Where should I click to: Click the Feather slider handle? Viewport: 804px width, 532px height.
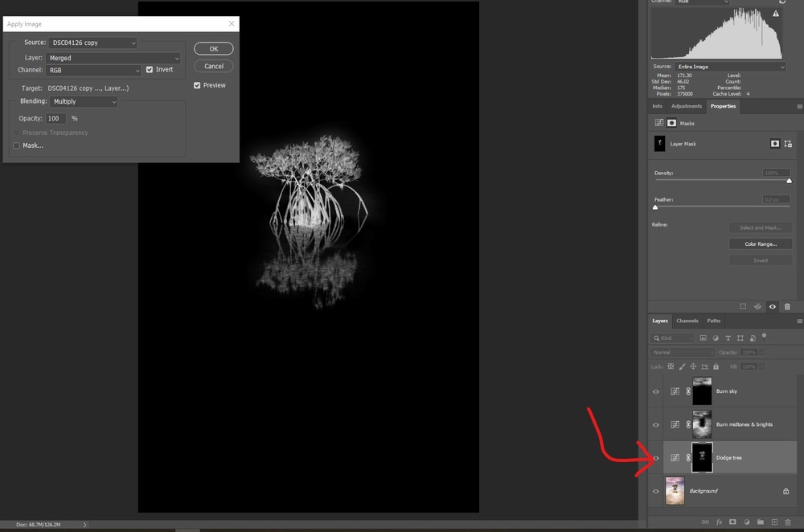[655, 207]
